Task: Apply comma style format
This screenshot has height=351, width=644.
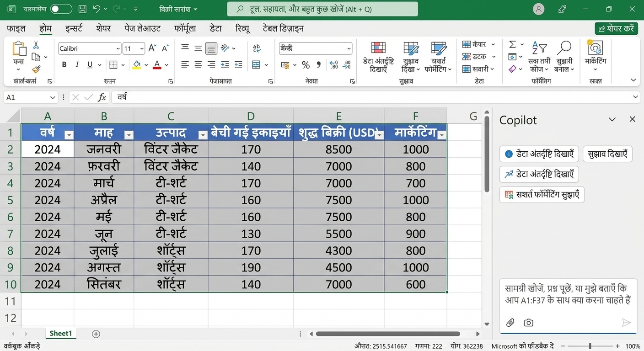Action: [x=319, y=65]
